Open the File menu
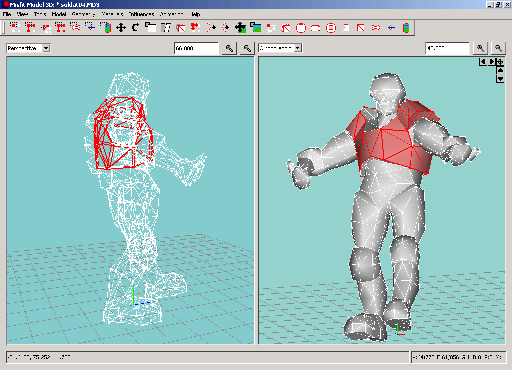Image resolution: width=512 pixels, height=370 pixels. (x=7, y=14)
